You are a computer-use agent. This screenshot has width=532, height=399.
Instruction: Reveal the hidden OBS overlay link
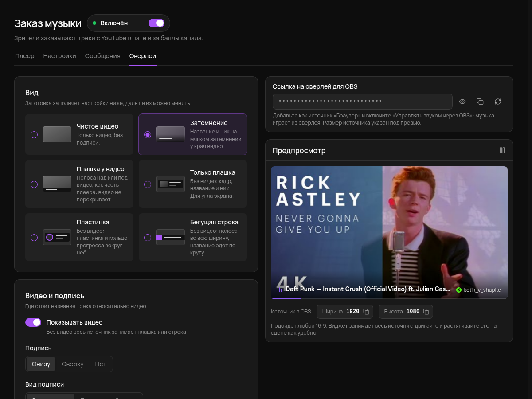(x=462, y=102)
